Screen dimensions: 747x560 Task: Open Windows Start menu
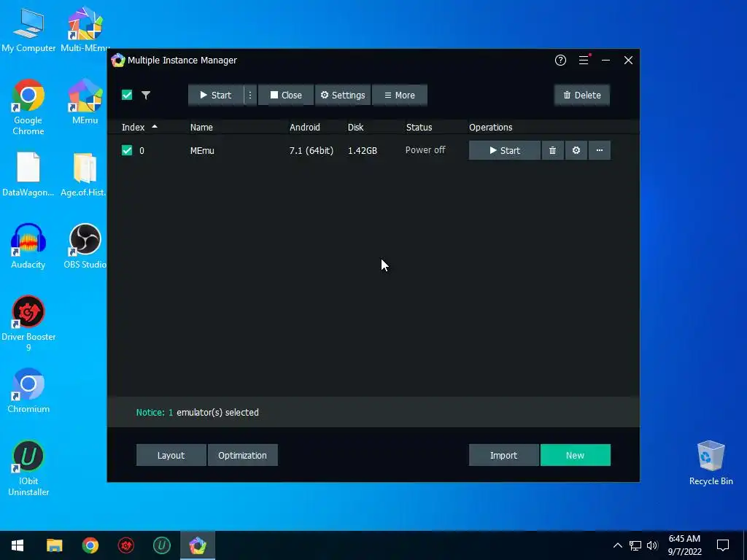tap(18, 545)
